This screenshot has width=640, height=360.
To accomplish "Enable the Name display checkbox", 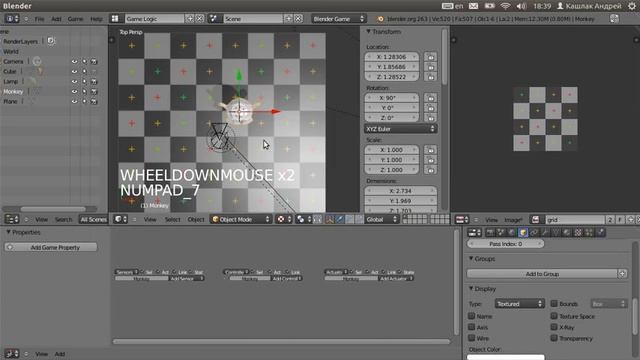I will coord(471,316).
